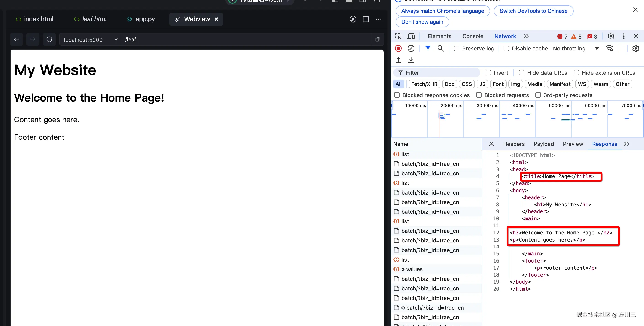Open the Headers tab
The height and width of the screenshot is (326, 644).
click(514, 144)
